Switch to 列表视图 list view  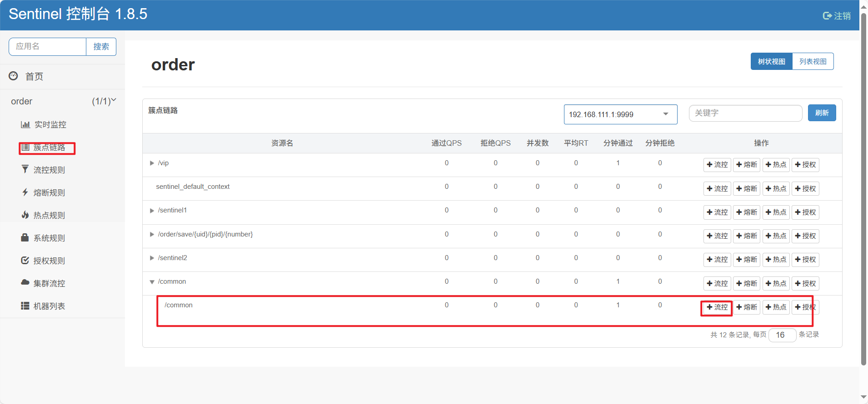click(813, 61)
